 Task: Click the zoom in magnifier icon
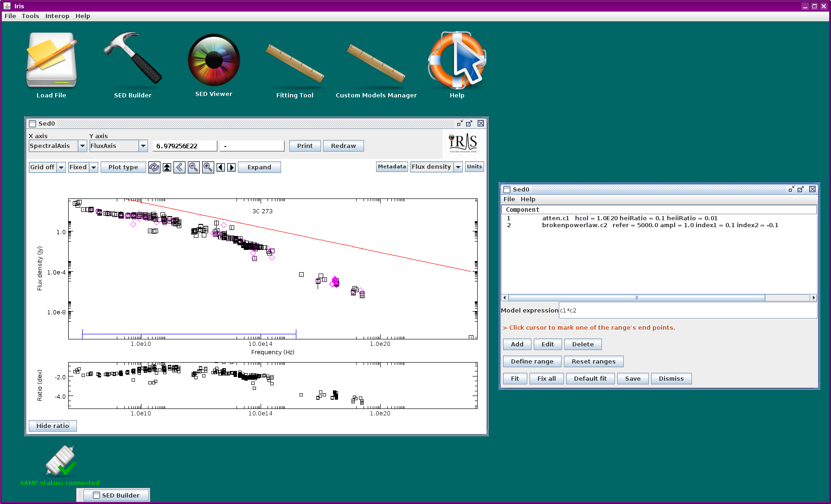point(208,167)
